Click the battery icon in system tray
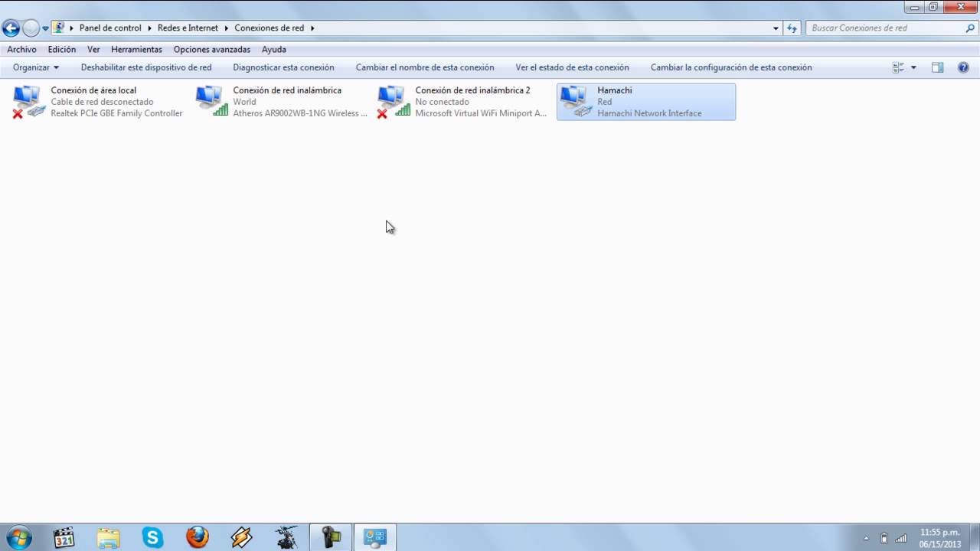980x551 pixels. pos(884,538)
